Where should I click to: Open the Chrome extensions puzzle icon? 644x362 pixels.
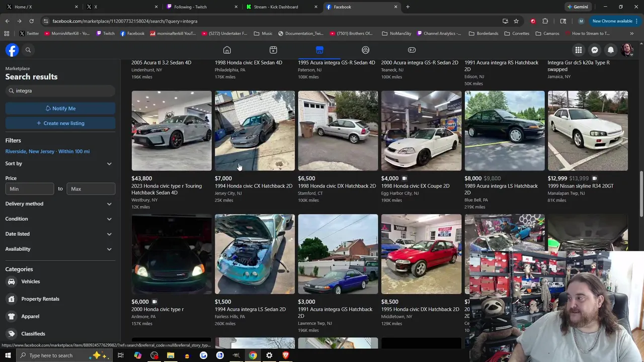pyautogui.click(x=545, y=21)
